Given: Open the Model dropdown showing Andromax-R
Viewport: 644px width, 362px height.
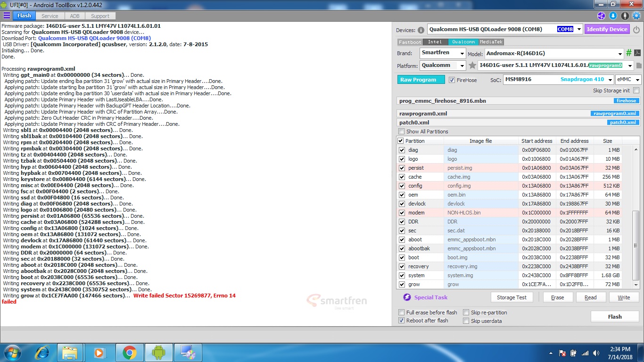Looking at the screenshot, I should (x=620, y=54).
